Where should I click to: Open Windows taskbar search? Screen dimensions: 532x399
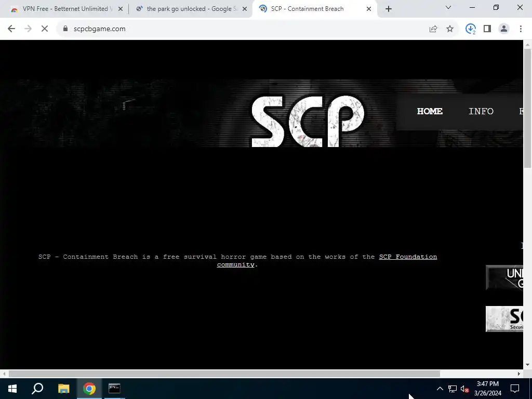(37, 389)
